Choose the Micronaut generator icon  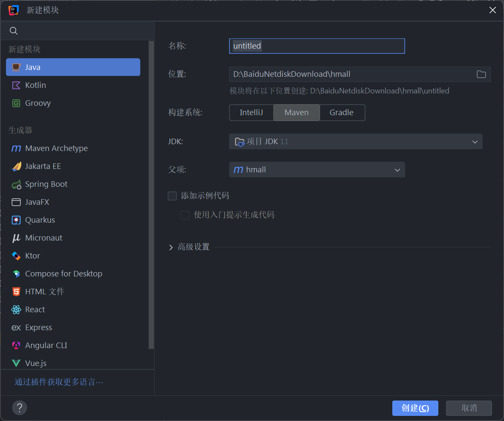pyautogui.click(x=16, y=238)
